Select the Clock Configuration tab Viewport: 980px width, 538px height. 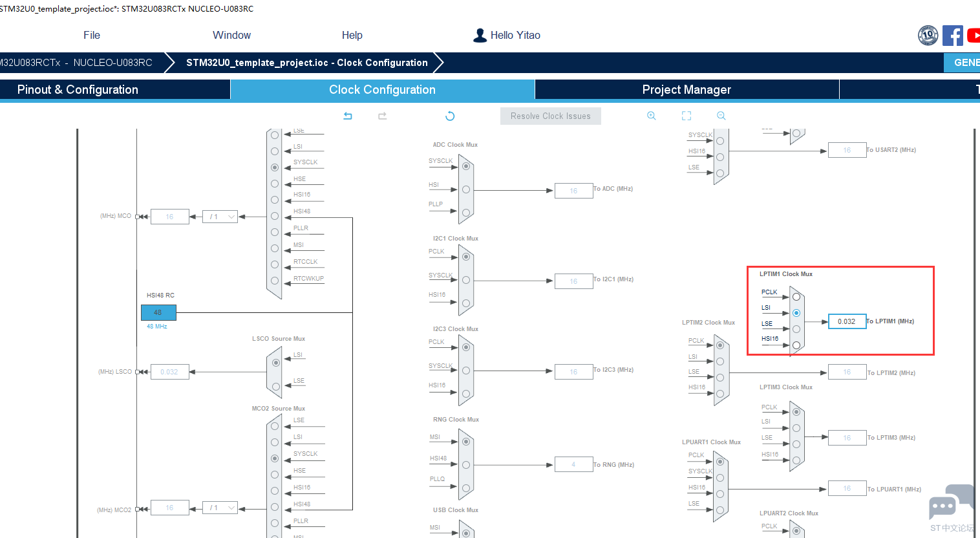pos(383,90)
